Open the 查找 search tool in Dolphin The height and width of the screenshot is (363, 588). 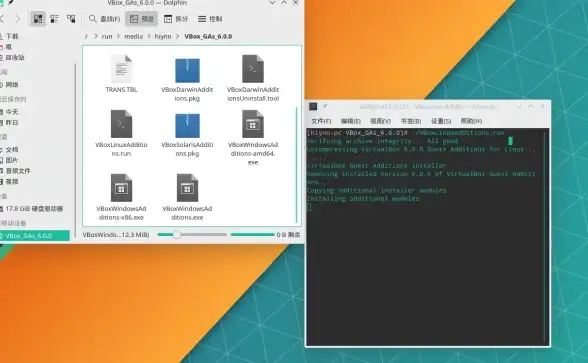[104, 19]
